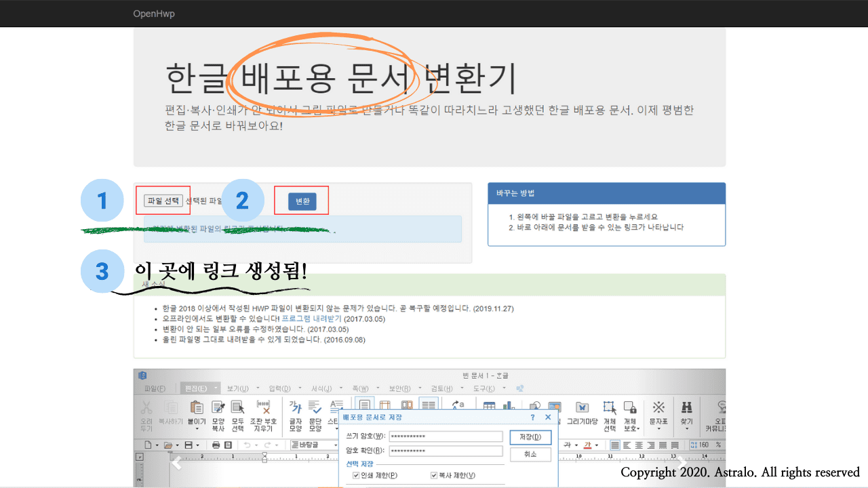Click the blue 변환 convert button
The width and height of the screenshot is (868, 488).
[x=302, y=201]
